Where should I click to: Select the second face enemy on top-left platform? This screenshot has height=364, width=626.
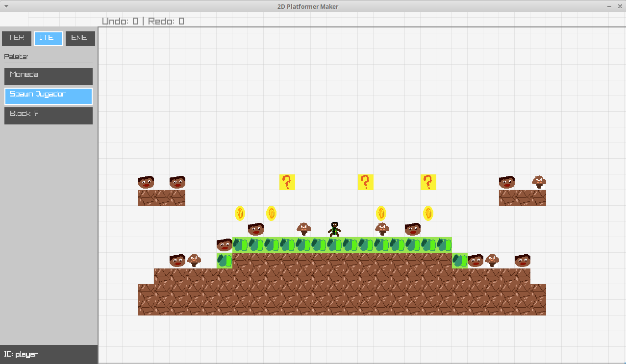point(177,182)
